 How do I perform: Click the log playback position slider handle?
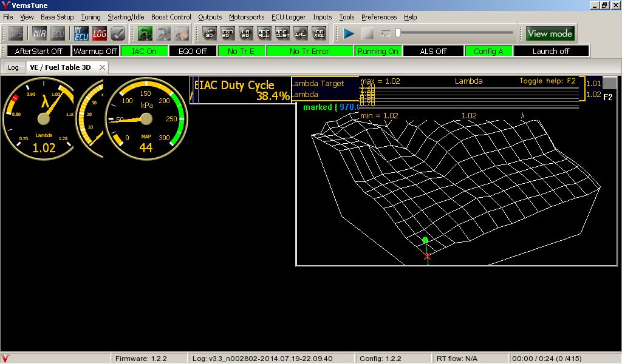[398, 33]
